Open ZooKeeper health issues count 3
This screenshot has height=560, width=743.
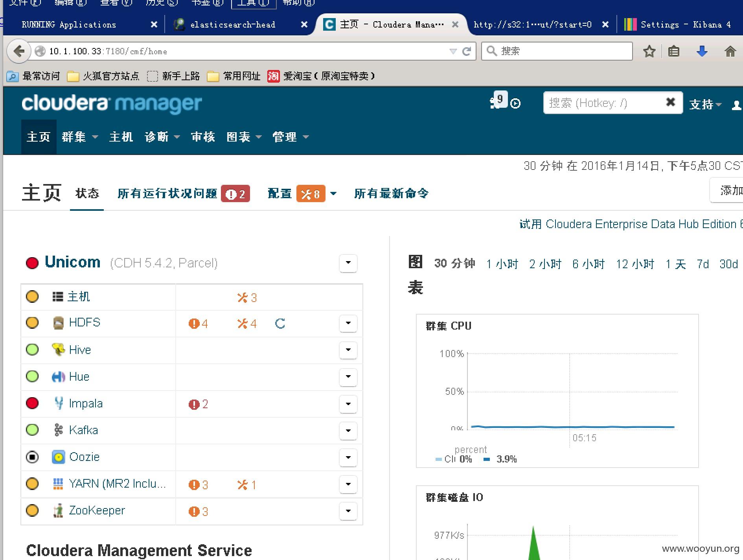(x=198, y=512)
